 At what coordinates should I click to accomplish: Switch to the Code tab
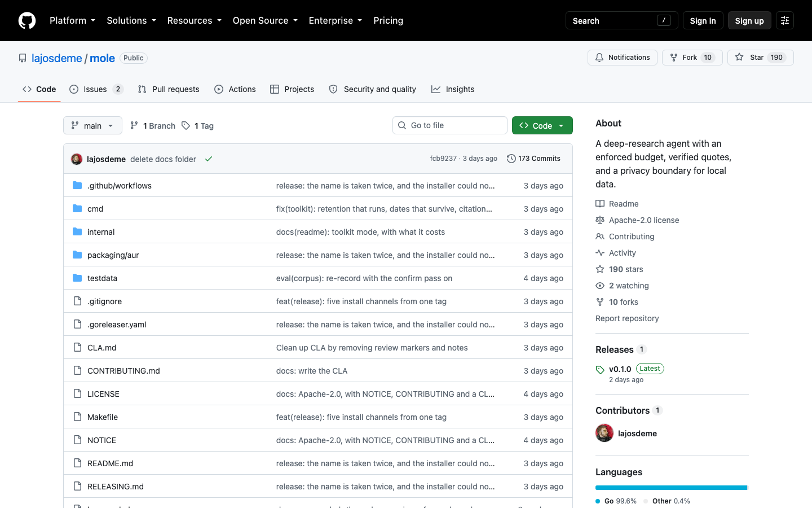click(x=39, y=89)
